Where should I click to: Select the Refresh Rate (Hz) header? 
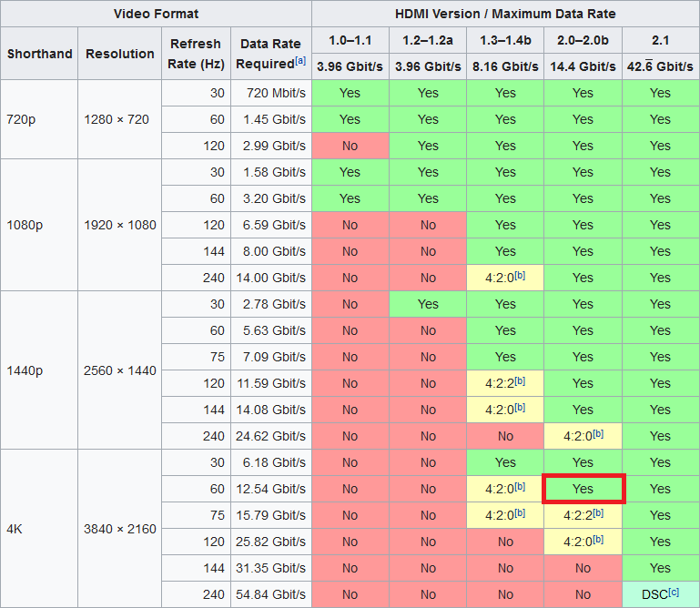[196, 54]
